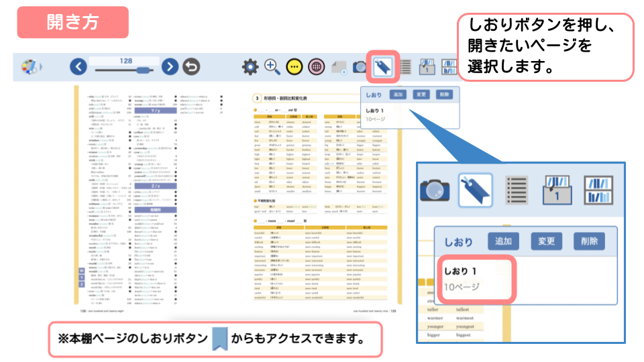Advance to the next page with the right arrow
644x362 pixels.
(x=170, y=67)
